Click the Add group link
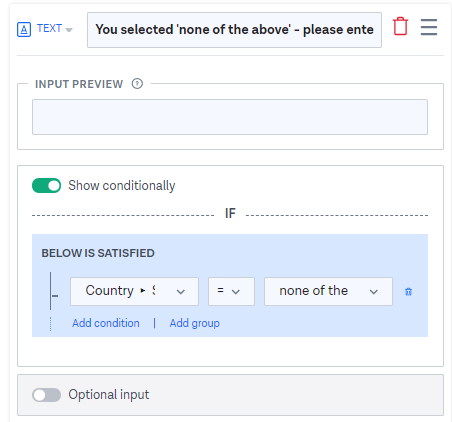The image size is (452, 422). click(195, 323)
